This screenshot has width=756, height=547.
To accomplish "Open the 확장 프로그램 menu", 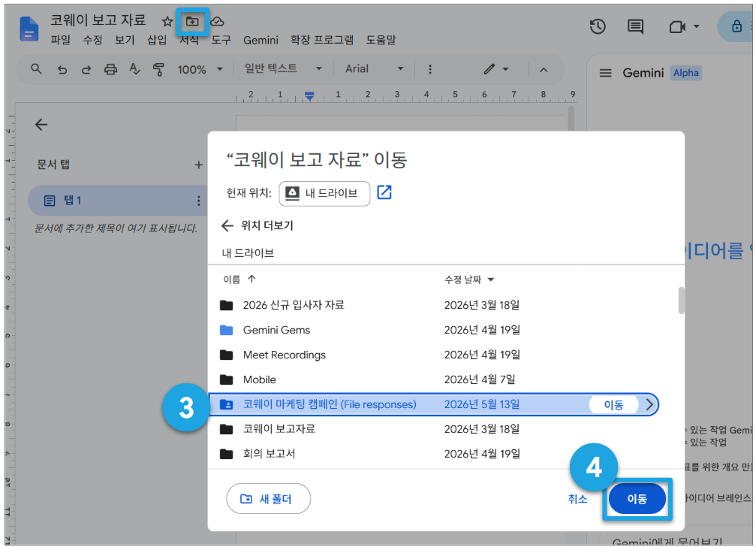I will [321, 40].
